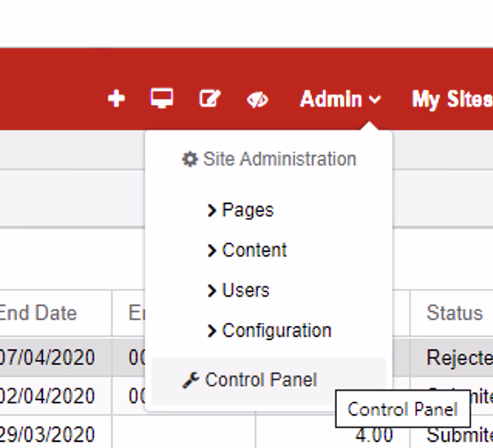Open the Admin dropdown menu
Screen dimensions: 493x448
coord(340,100)
